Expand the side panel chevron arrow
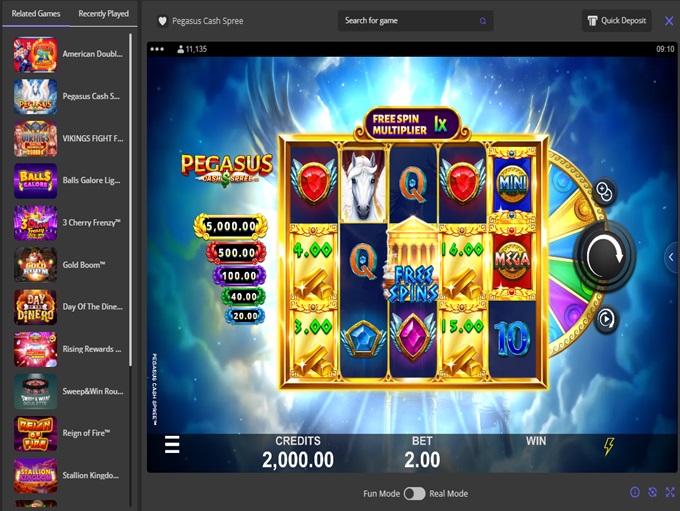Screen dimensions: 680x511 tap(671, 257)
